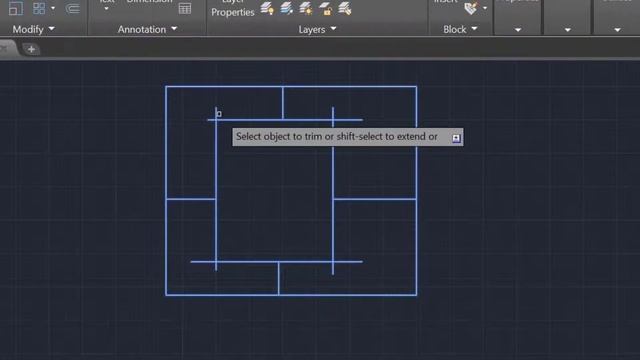Expand the rightmost collapsed ribbon panel
The image size is (640, 360).
[617, 30]
